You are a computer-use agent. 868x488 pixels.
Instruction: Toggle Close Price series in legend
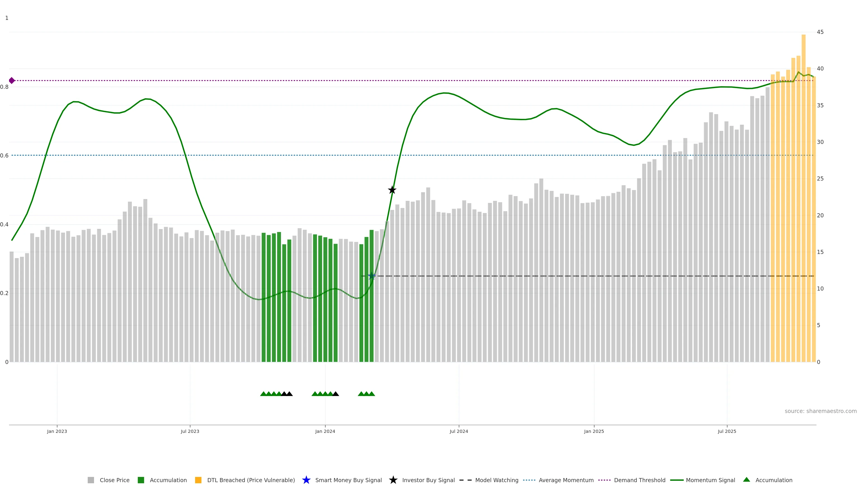[114, 480]
